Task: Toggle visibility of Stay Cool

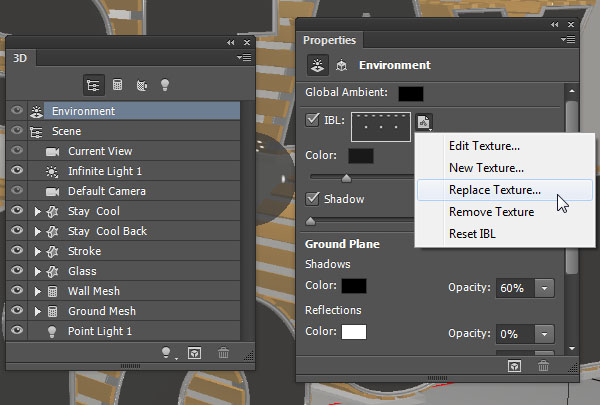Action: click(x=17, y=210)
